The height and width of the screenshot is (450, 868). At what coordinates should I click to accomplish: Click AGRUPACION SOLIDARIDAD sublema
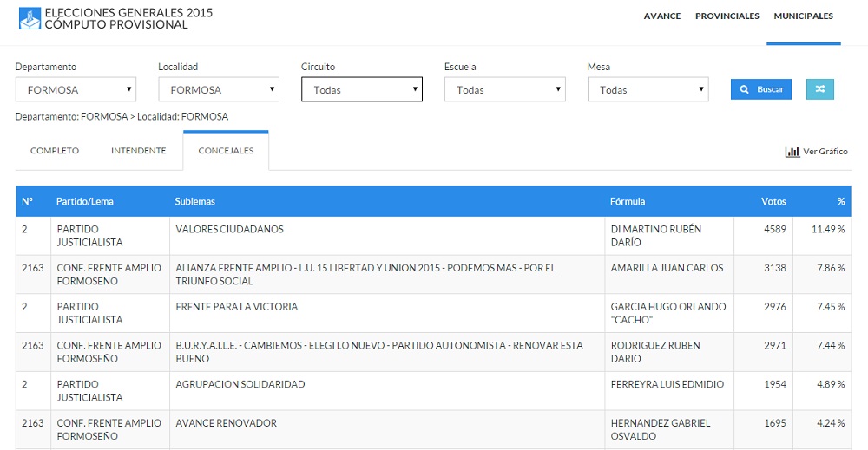coord(240,383)
